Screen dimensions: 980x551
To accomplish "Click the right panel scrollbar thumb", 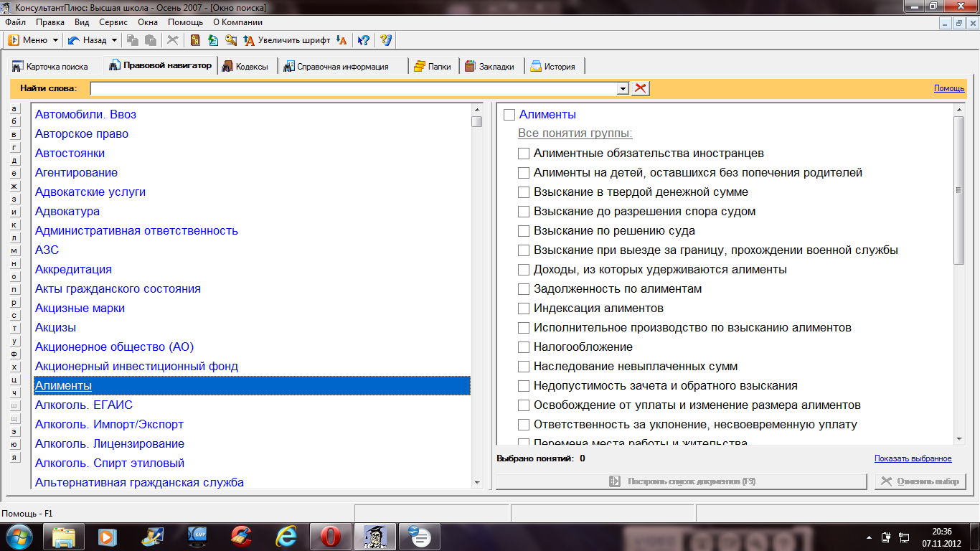I will 959,190.
